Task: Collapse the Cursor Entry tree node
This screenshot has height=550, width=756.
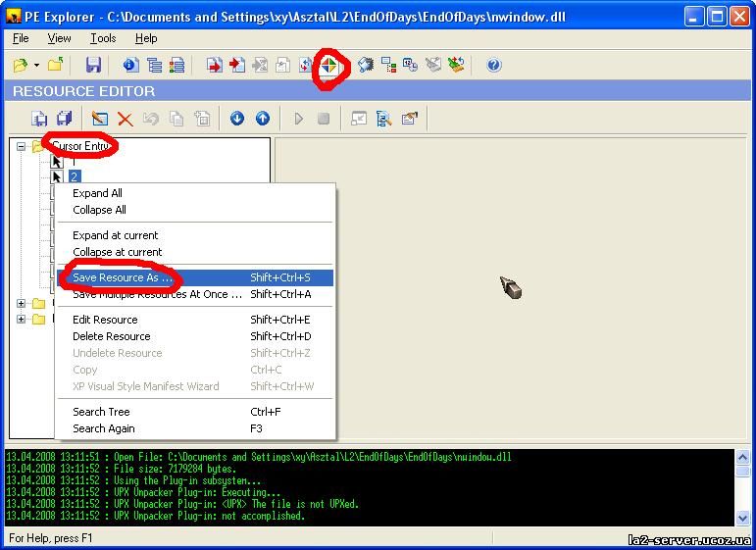Action: [x=21, y=146]
